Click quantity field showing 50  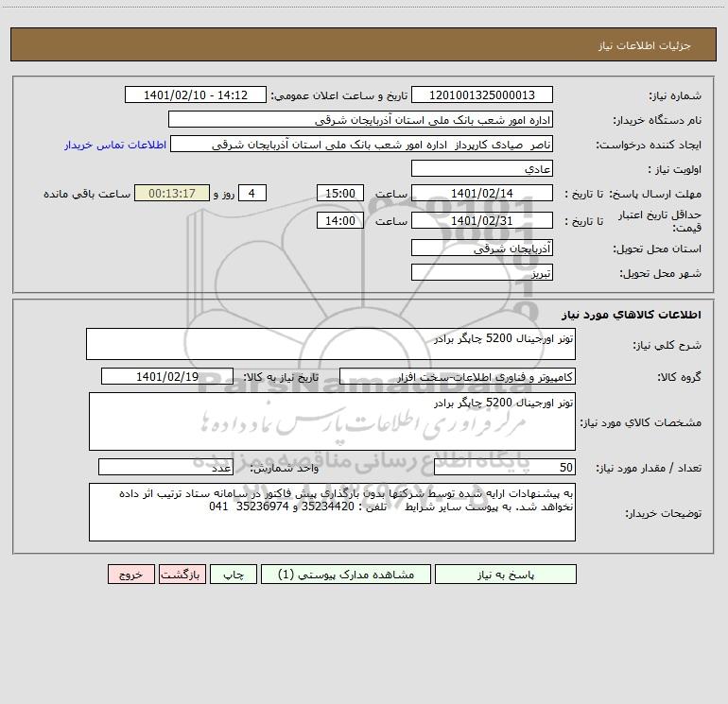pyautogui.click(x=505, y=467)
